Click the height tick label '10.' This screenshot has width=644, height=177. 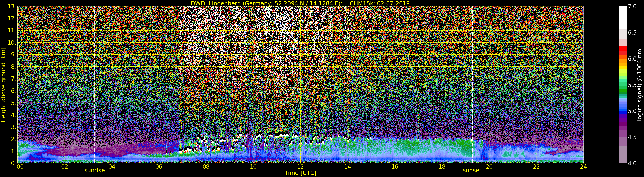click(12, 43)
